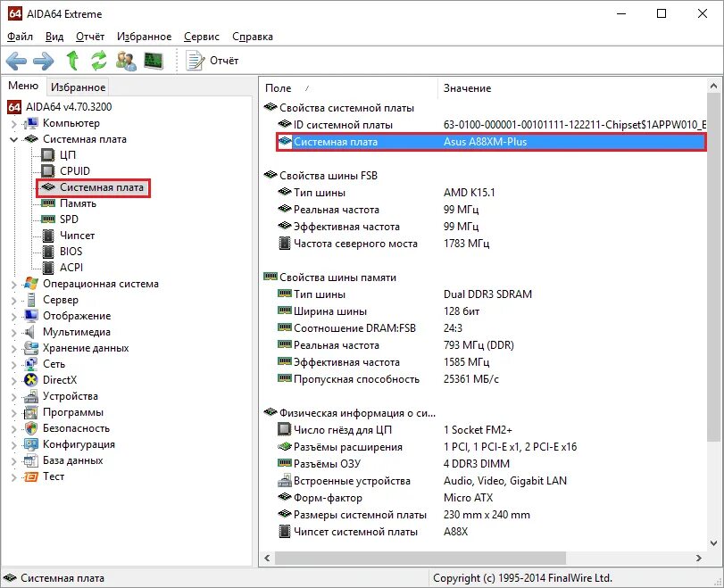Refresh using the green circular arrows icon
Screen dimensions: 724x588
tap(99, 61)
